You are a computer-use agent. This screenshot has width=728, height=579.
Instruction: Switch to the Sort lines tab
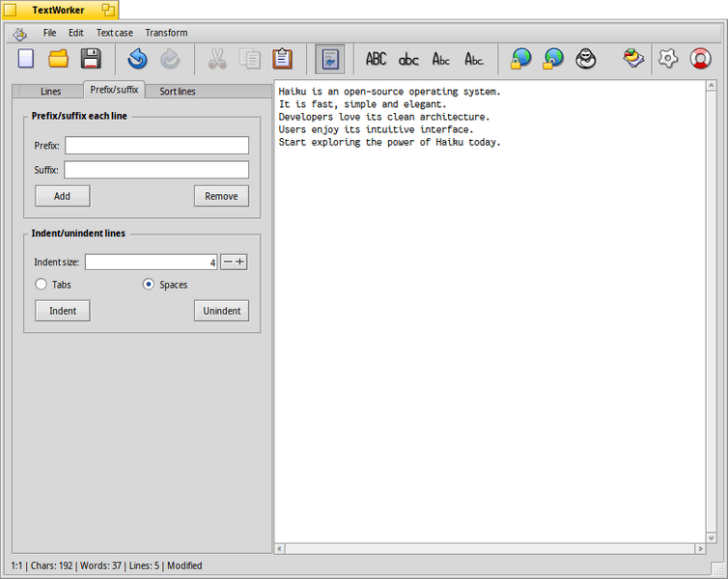click(178, 92)
